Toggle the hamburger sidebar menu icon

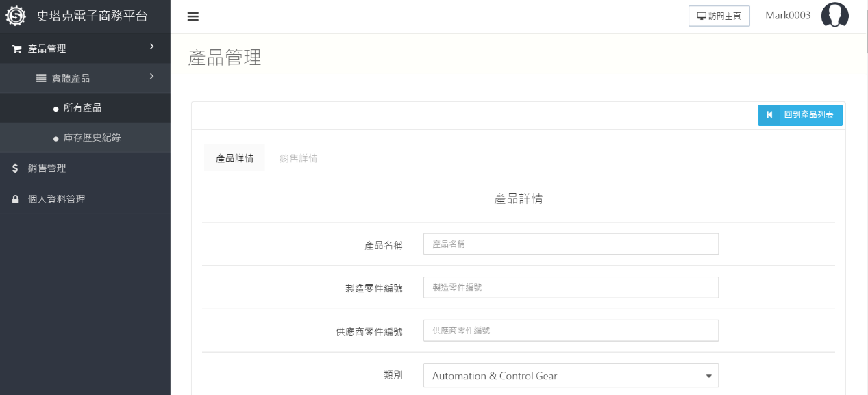coord(193,17)
